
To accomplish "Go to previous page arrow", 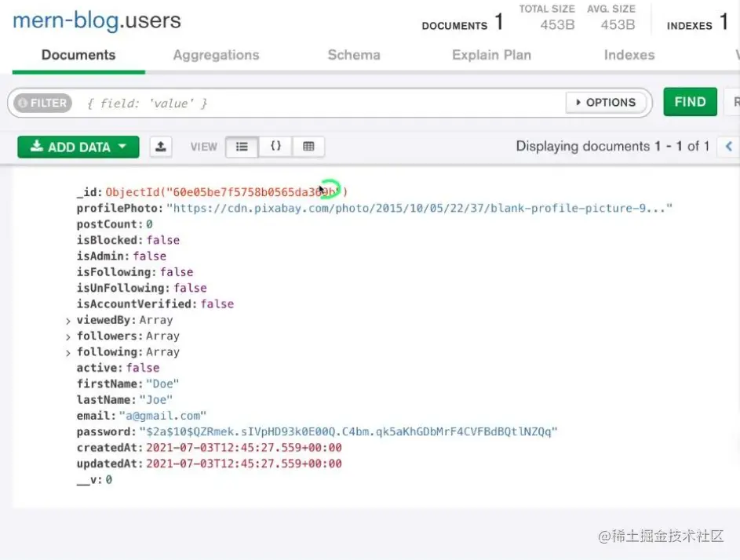I will tap(728, 146).
